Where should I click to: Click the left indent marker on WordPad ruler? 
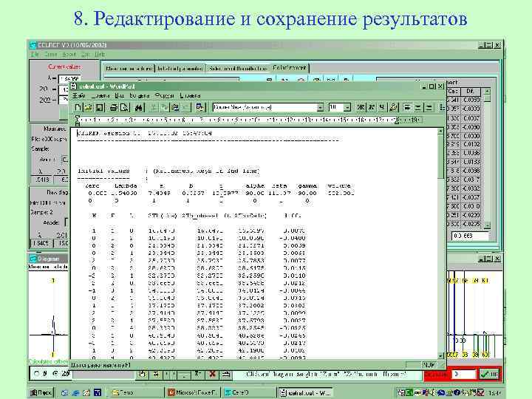(x=78, y=120)
